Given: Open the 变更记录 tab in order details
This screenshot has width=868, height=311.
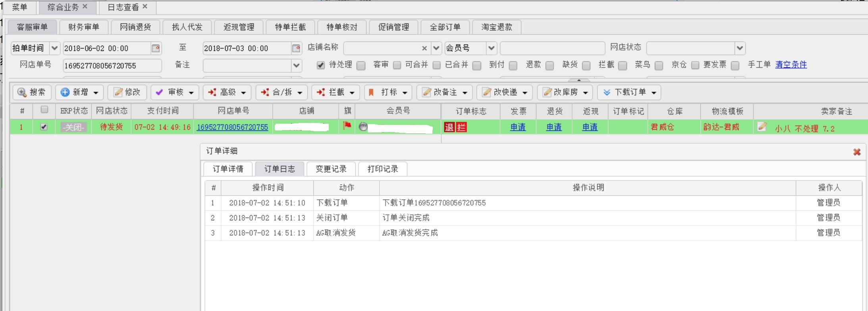Looking at the screenshot, I should (331, 169).
